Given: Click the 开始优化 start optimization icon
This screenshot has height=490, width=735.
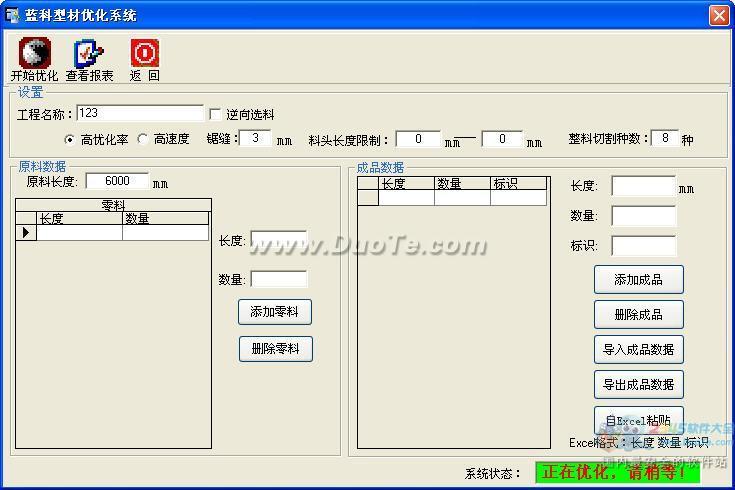Looking at the screenshot, I should pyautogui.click(x=34, y=54).
